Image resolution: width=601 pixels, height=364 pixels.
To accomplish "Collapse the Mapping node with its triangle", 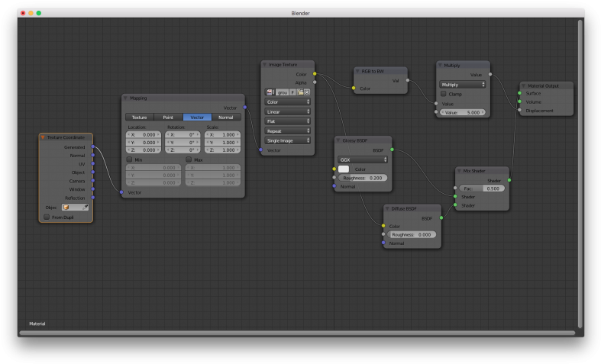I will point(126,98).
